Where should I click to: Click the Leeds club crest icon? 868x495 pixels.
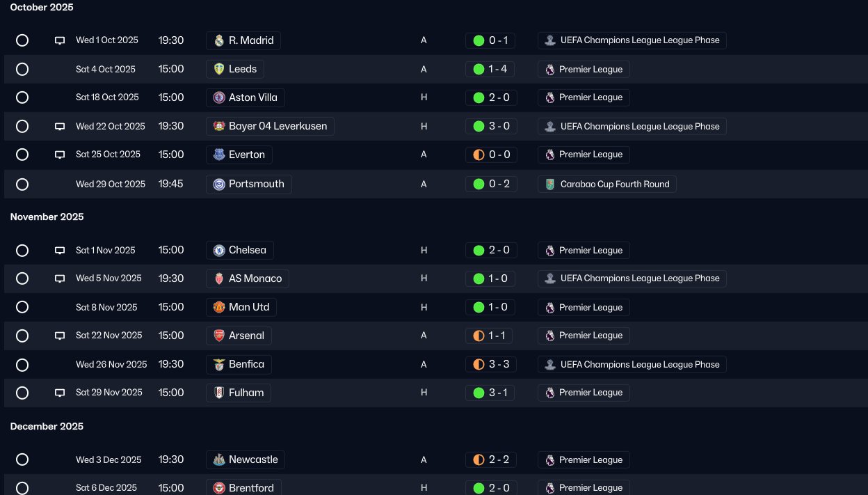[x=219, y=69]
